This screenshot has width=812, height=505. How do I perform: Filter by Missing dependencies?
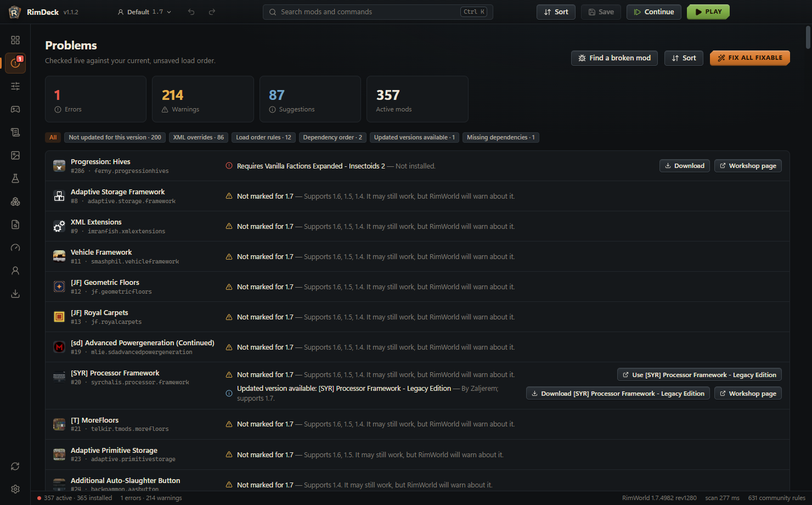[x=501, y=137]
